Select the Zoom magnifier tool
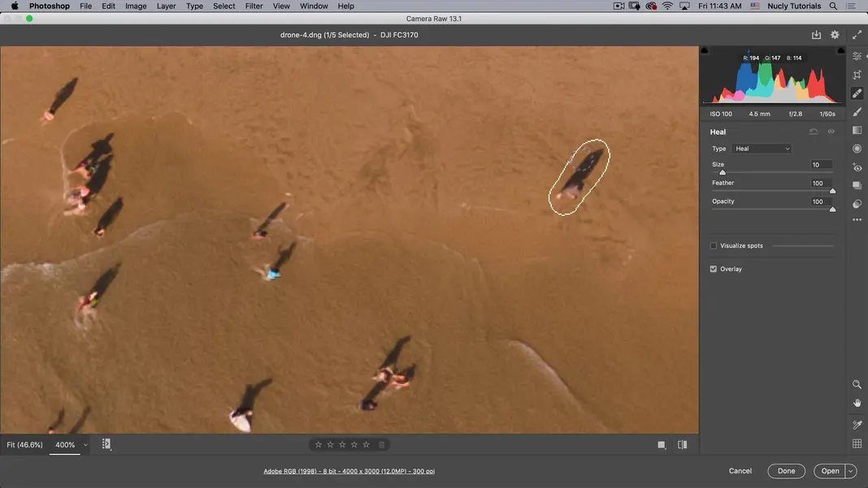 click(857, 384)
